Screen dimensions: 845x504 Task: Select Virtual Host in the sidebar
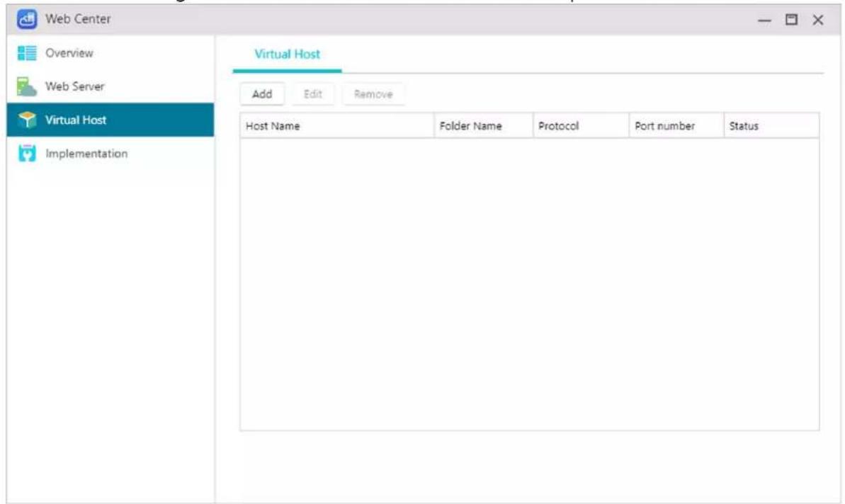coord(110,120)
